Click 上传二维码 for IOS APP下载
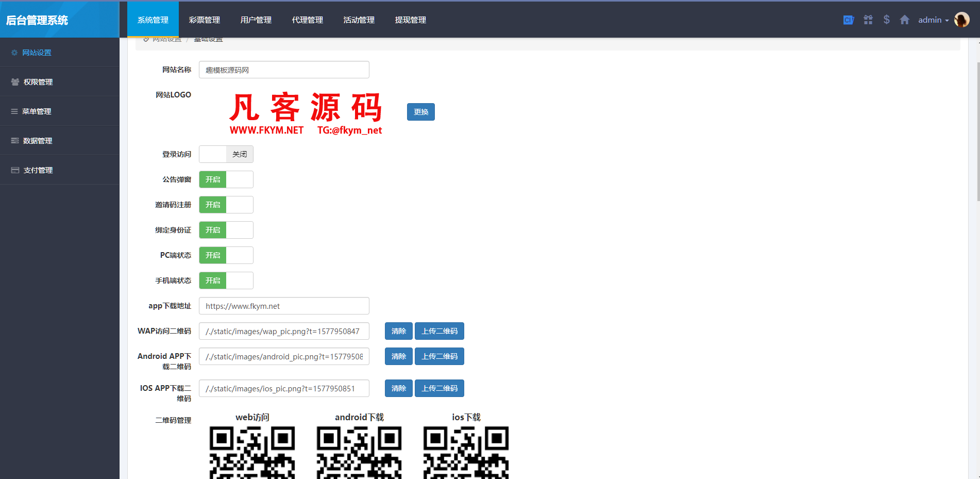This screenshot has width=980, height=479. tap(439, 388)
